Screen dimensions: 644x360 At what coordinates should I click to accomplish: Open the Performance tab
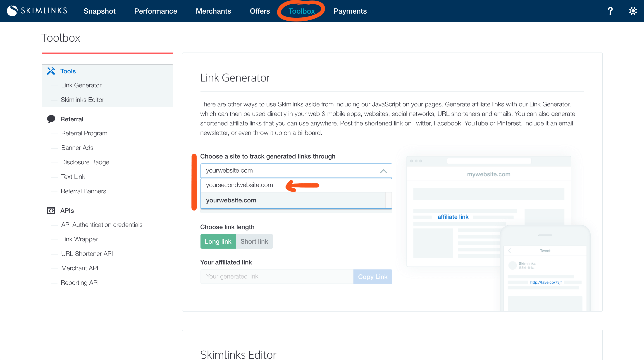(x=155, y=11)
